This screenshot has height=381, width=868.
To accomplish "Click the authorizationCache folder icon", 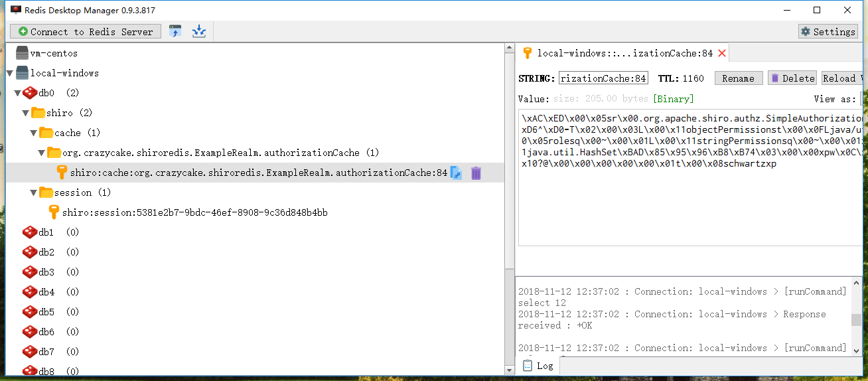I will click(54, 153).
